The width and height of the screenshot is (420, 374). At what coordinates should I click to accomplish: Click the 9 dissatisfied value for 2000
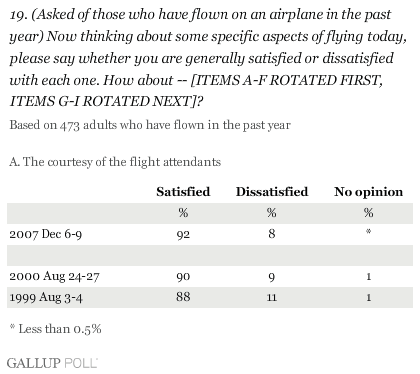coord(272,277)
